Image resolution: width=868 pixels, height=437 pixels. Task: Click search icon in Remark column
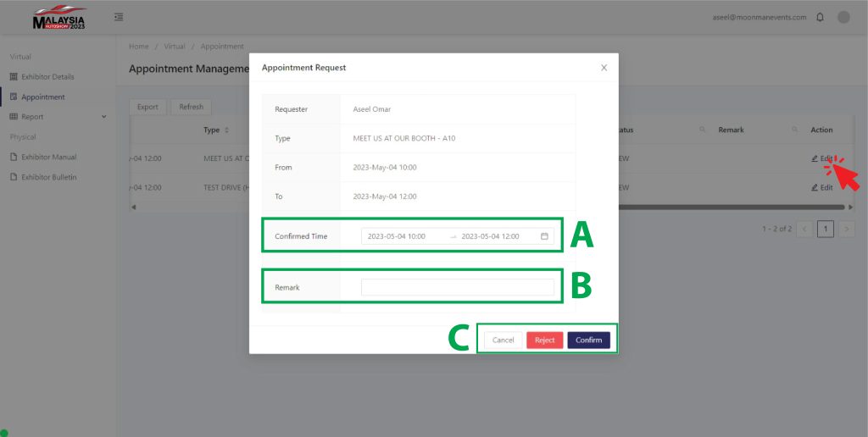click(794, 130)
